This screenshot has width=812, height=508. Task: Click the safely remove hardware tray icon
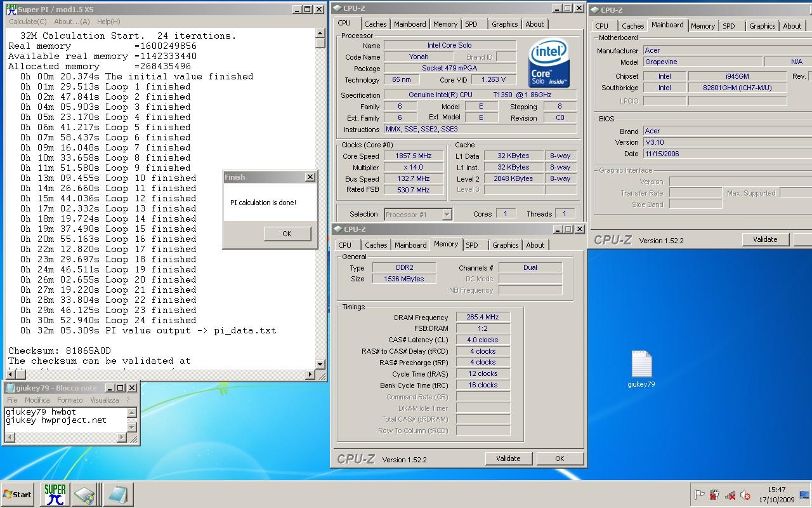[x=714, y=495]
